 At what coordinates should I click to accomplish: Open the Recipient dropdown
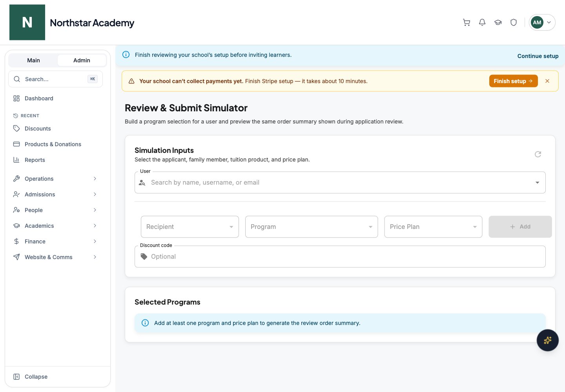tap(190, 227)
